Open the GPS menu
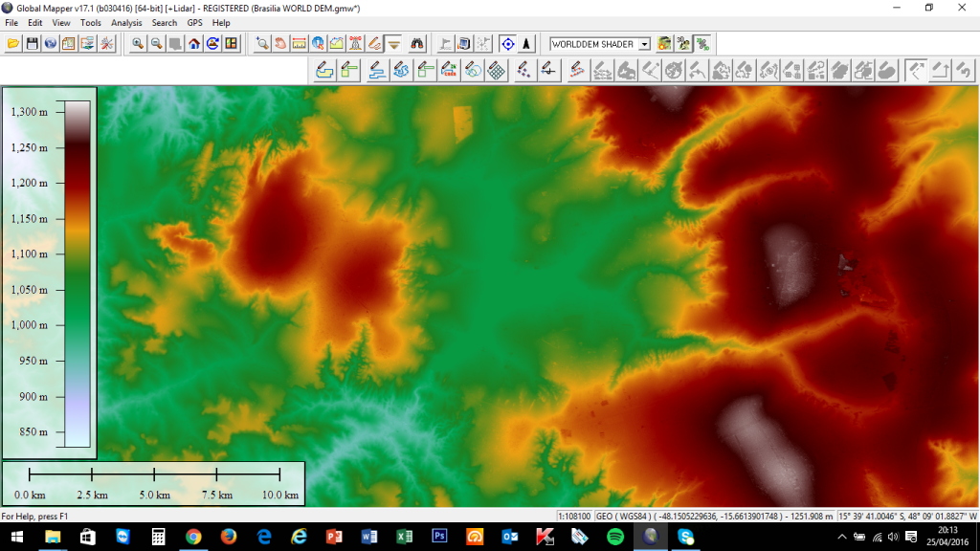The height and width of the screenshot is (551, 980). click(195, 23)
